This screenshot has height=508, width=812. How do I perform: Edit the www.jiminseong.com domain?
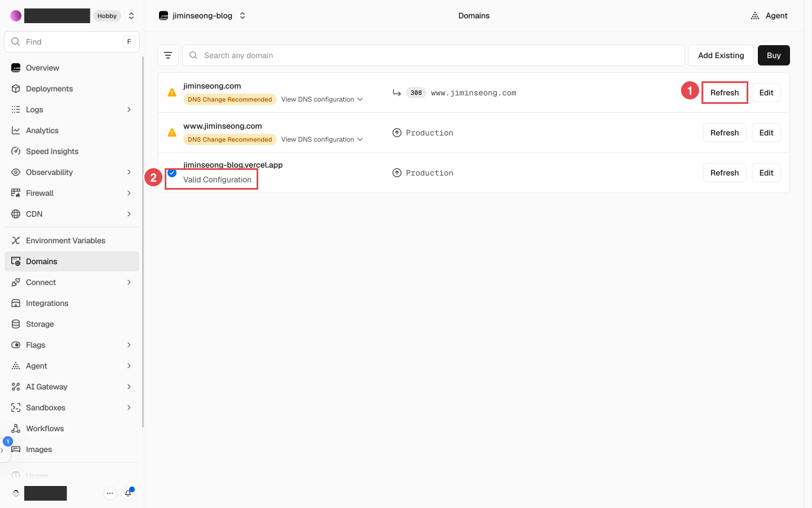(766, 133)
